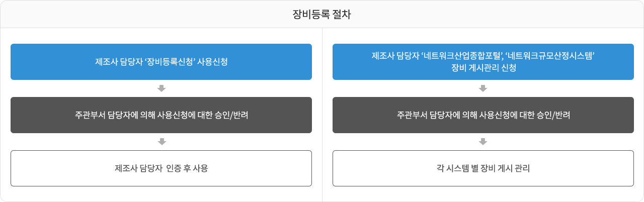This screenshot has width=644, height=202.
Task: Select the white '각 시스템 별 장비 게시 관리' box
Action: click(x=483, y=168)
